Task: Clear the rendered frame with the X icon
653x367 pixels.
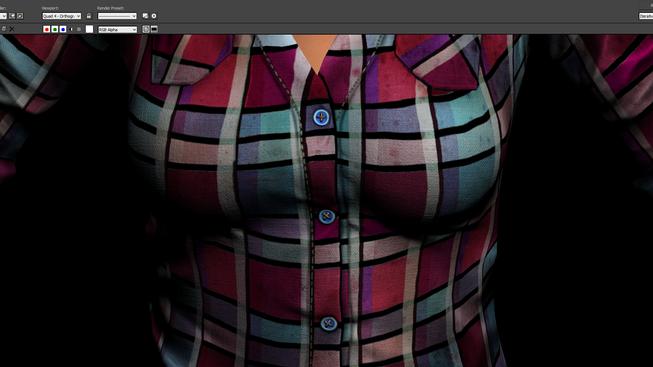Action: coord(12,29)
